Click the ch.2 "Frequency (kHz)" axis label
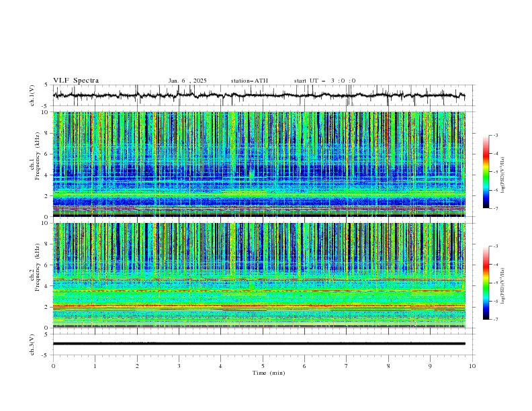 pyautogui.click(x=37, y=267)
